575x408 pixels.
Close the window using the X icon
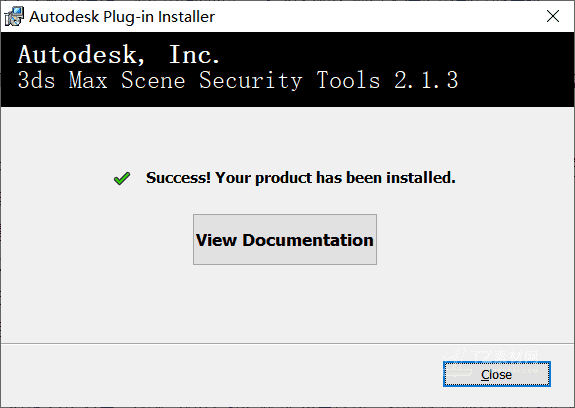[553, 16]
